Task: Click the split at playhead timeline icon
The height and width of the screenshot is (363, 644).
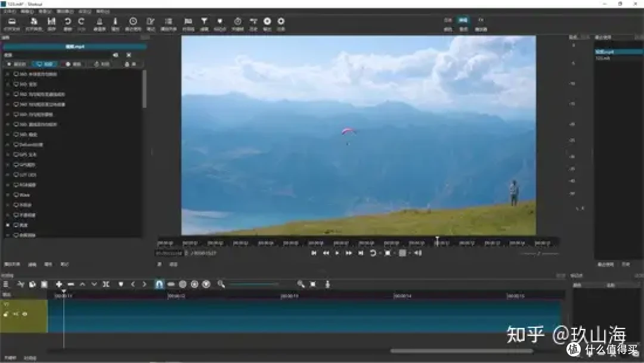Action: click(106, 284)
